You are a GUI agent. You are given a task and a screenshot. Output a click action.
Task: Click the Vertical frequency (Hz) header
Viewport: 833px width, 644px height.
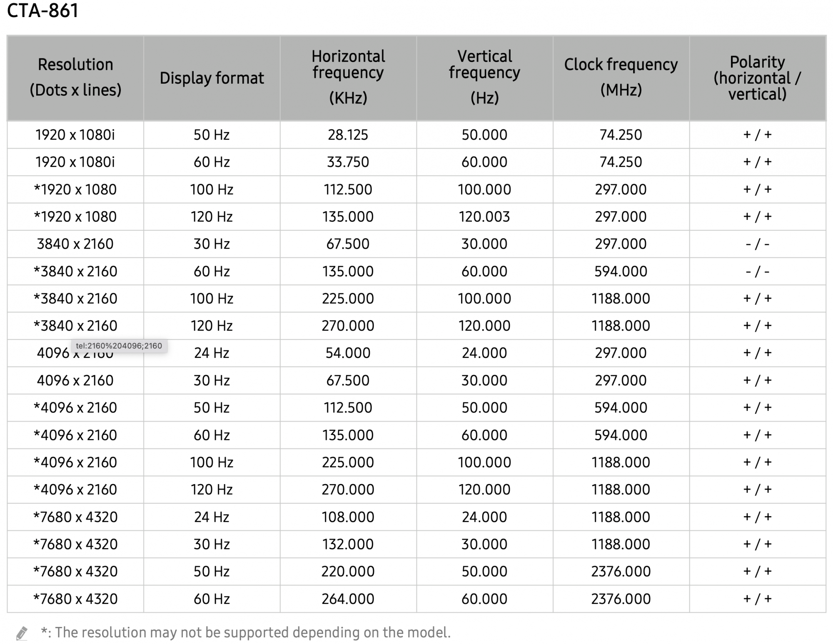[x=484, y=77]
